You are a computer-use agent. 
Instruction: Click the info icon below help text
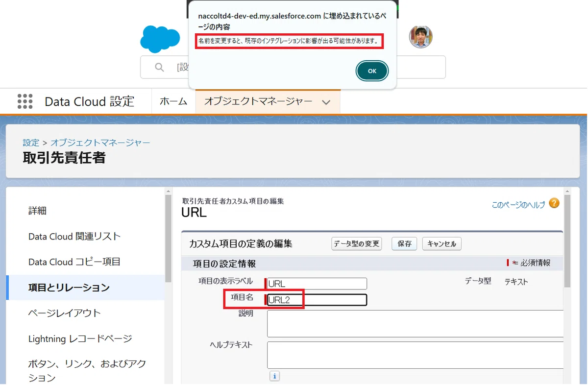[274, 376]
